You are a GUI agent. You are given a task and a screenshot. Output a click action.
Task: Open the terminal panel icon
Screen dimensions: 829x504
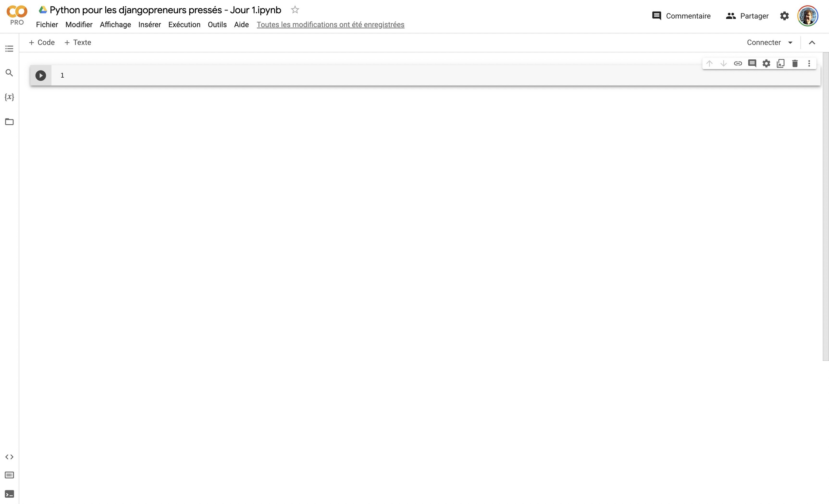tap(9, 494)
